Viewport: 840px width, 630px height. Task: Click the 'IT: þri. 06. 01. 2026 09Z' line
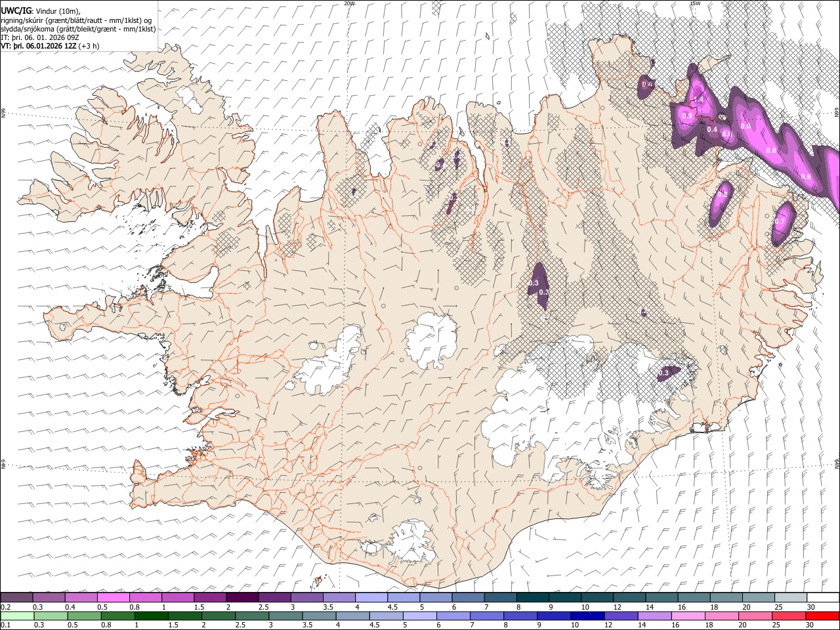click(40, 37)
